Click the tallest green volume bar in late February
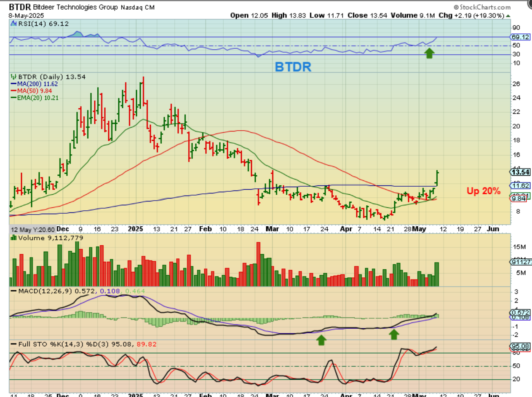Viewport: 532px width, 397px height. pos(262,270)
